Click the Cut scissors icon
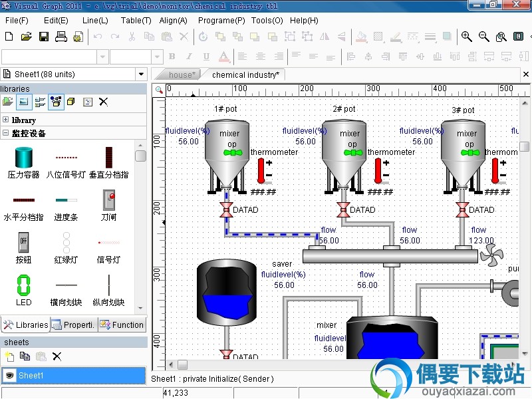The image size is (532, 399). click(x=132, y=37)
